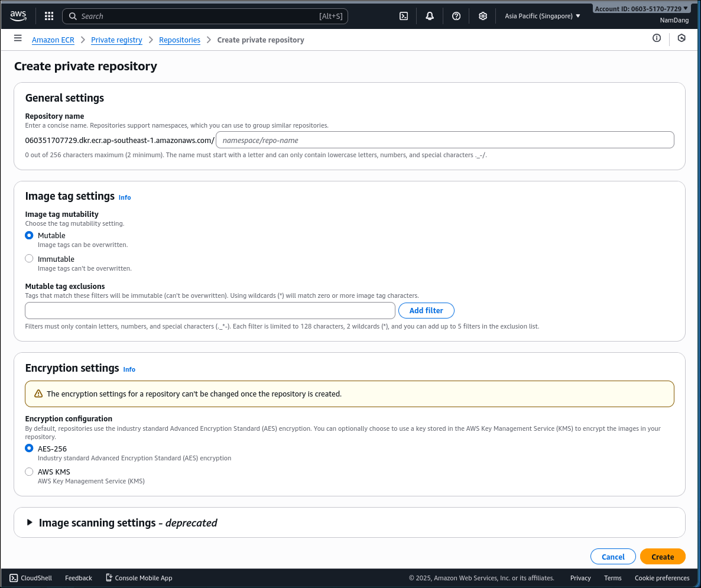This screenshot has width=701, height=588.
Task: Click the namespace/repo-name input field
Action: coord(444,139)
